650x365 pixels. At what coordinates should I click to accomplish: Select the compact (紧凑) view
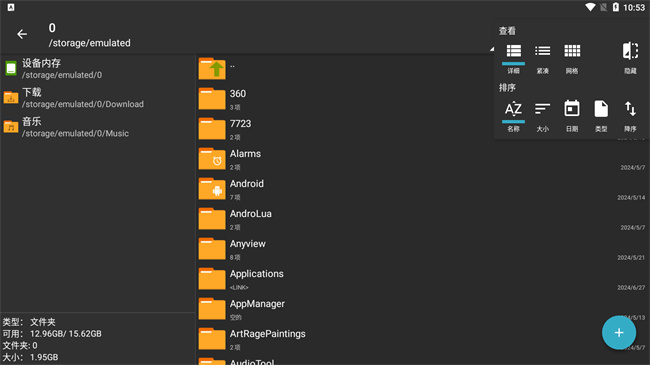tap(542, 58)
